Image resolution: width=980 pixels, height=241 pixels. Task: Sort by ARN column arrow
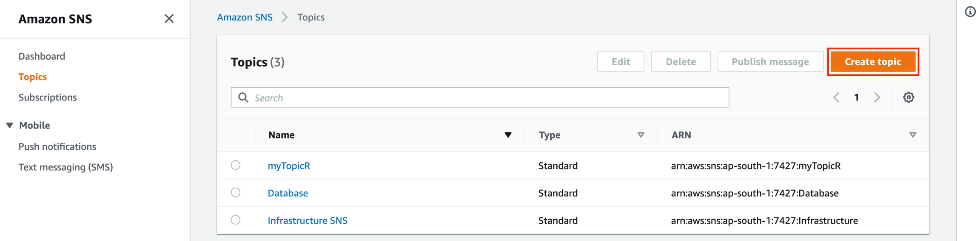912,135
